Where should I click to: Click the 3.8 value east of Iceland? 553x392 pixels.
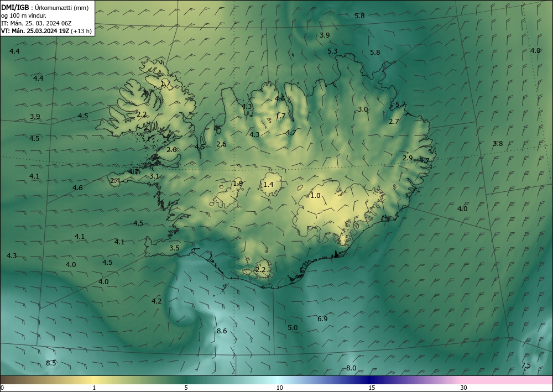point(498,143)
